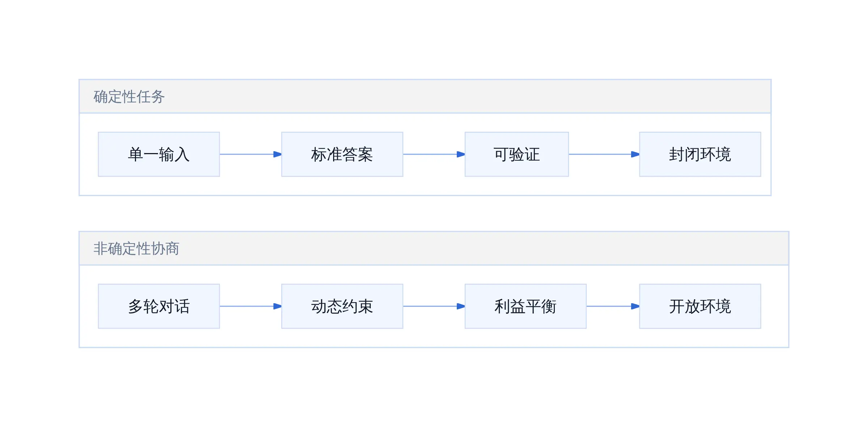Select the 确定性任务 group title
This screenshot has height=427, width=868.
click(x=129, y=97)
